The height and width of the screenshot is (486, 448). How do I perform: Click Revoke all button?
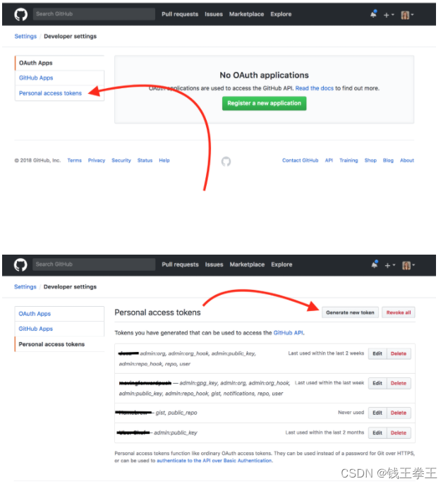click(x=399, y=312)
